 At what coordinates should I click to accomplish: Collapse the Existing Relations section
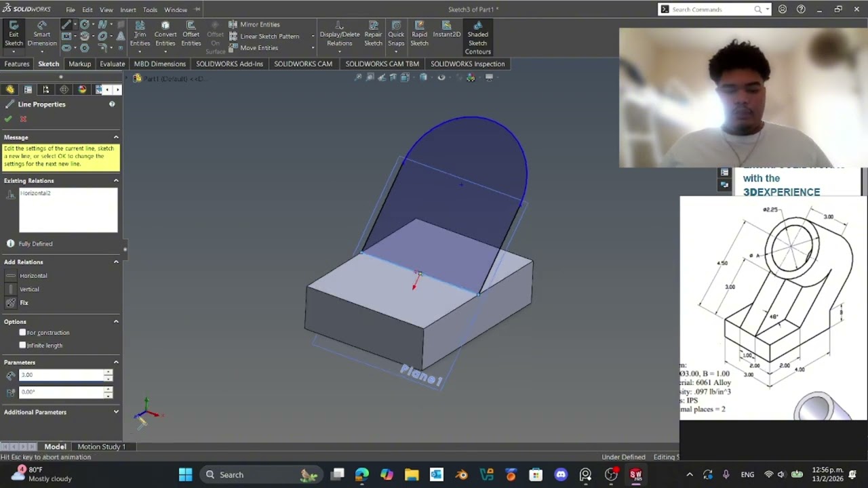(116, 181)
